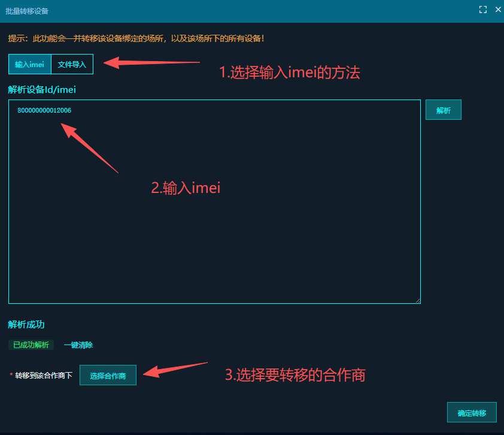Close the 批量转移设备 dialog

[498, 10]
